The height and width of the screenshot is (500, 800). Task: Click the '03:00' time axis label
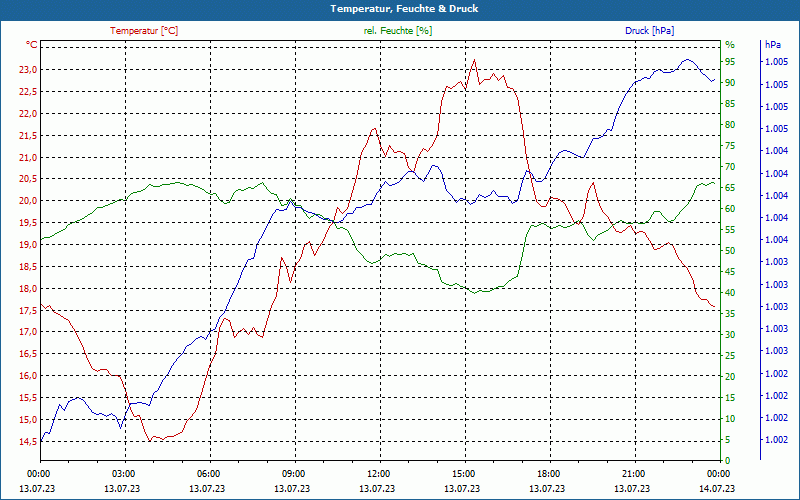pyautogui.click(x=123, y=474)
